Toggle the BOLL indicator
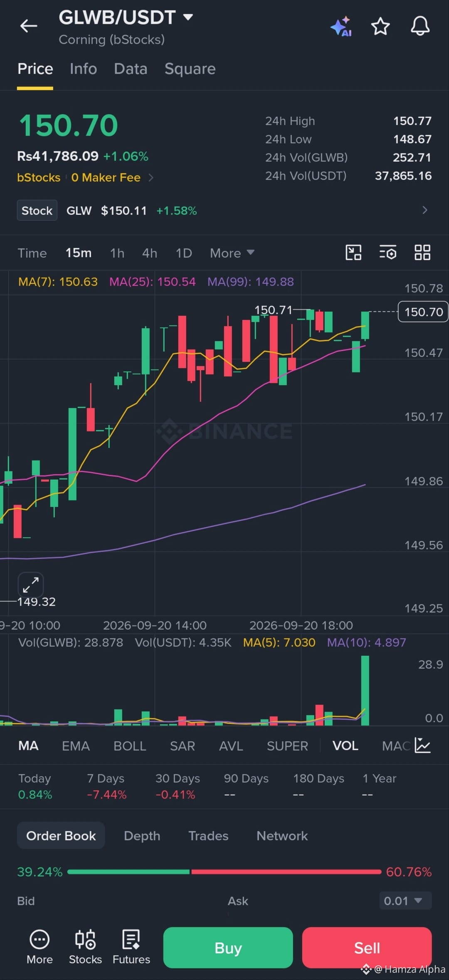The height and width of the screenshot is (980, 449). [130, 746]
